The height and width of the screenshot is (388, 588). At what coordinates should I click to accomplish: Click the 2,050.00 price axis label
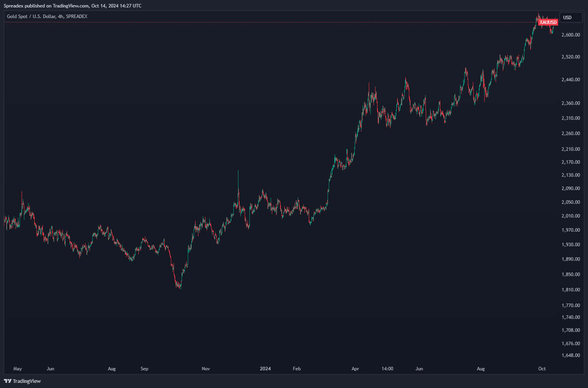tap(571, 202)
